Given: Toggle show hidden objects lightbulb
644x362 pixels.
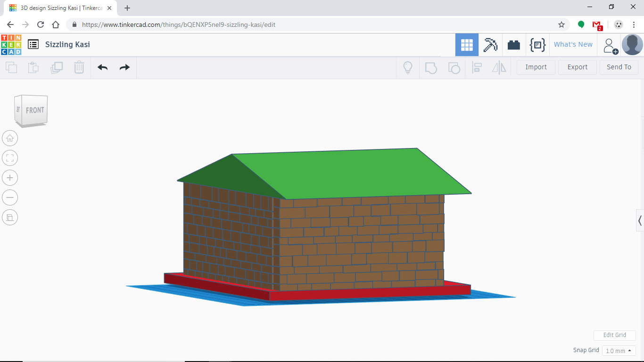Looking at the screenshot, I should point(407,68).
